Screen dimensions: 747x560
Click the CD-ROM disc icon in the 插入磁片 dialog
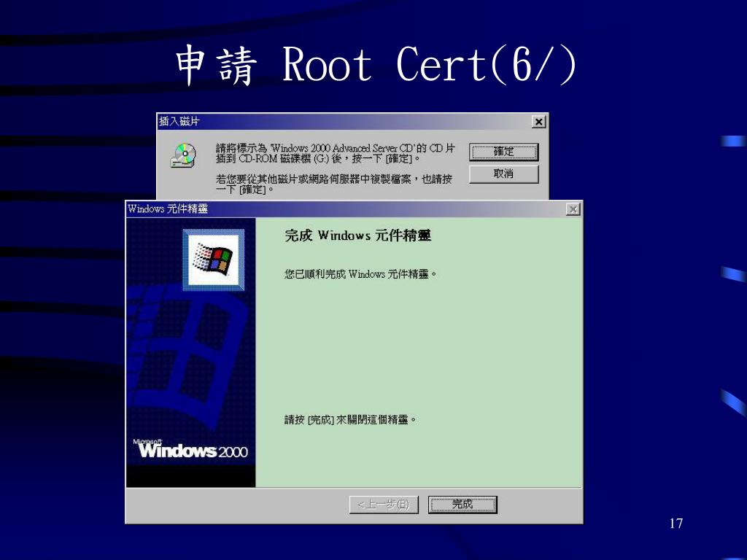(x=184, y=155)
